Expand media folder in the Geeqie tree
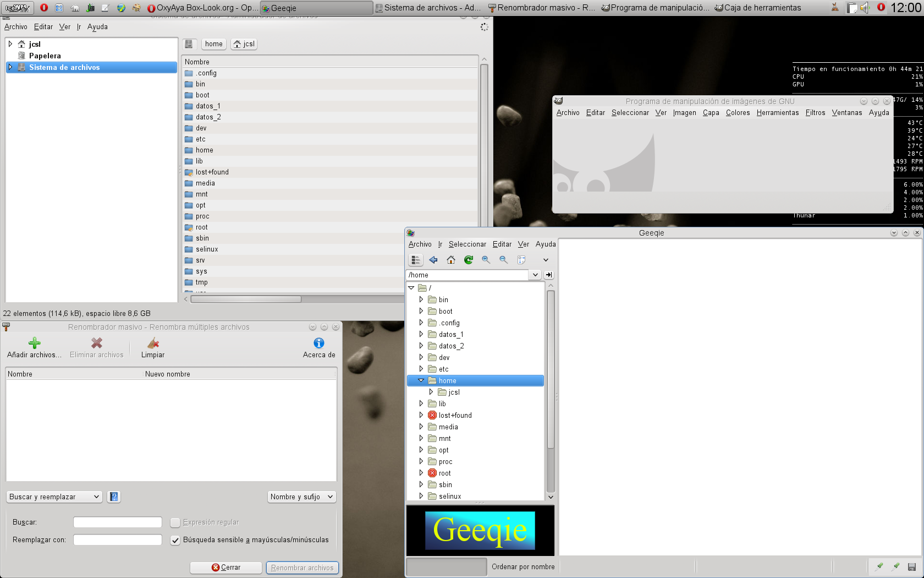The width and height of the screenshot is (924, 578). pyautogui.click(x=421, y=427)
